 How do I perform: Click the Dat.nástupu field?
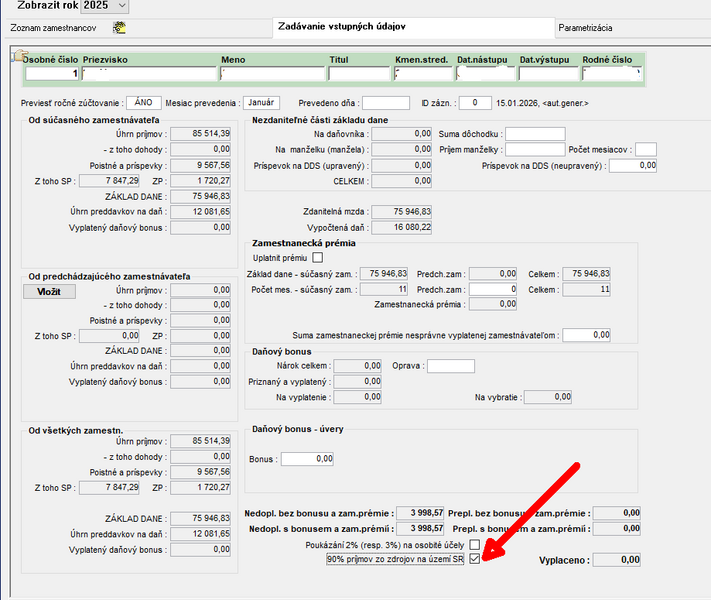[486, 73]
